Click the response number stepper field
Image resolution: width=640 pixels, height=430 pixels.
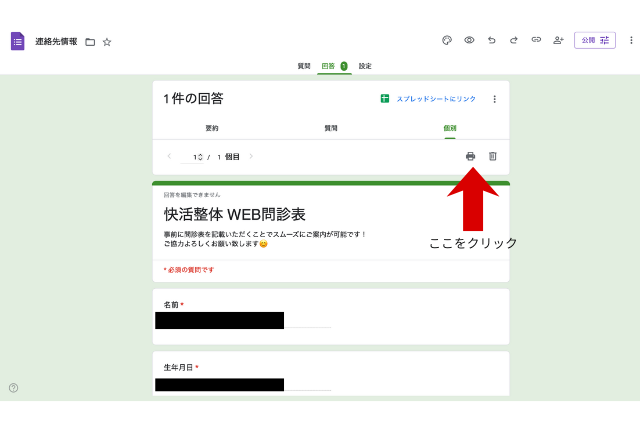[192, 157]
